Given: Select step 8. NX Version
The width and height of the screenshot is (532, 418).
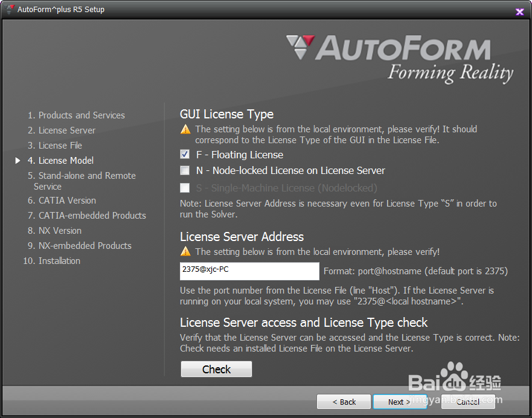Looking at the screenshot, I should [x=54, y=231].
